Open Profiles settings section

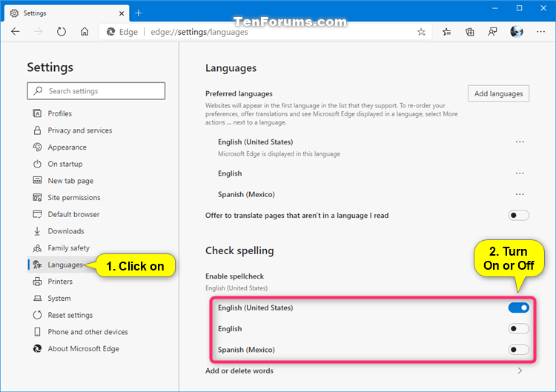[x=59, y=113]
